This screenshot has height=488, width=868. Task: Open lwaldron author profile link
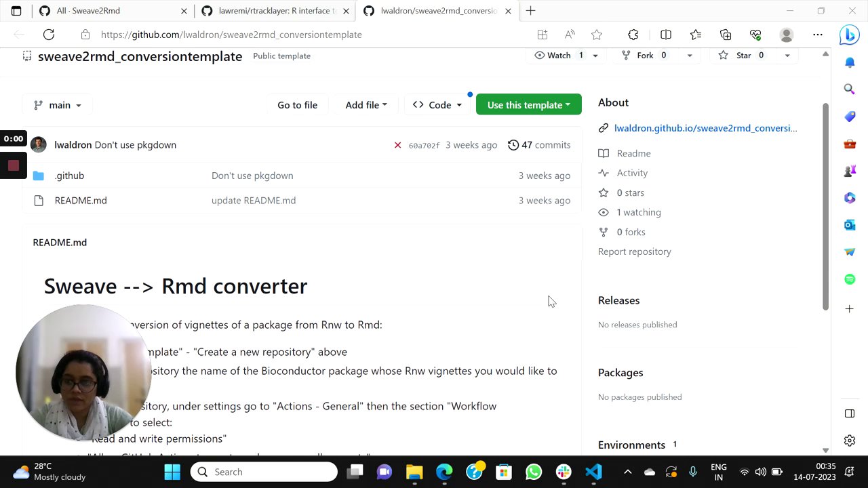(73, 145)
